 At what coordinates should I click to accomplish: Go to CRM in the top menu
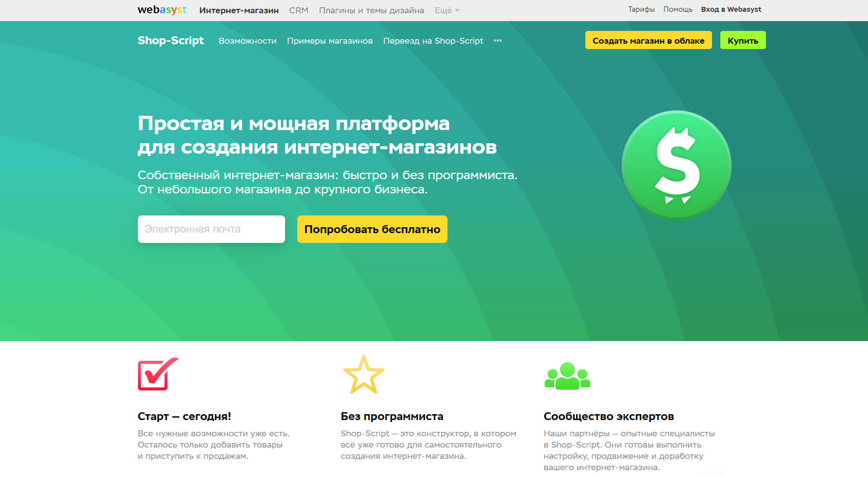299,10
